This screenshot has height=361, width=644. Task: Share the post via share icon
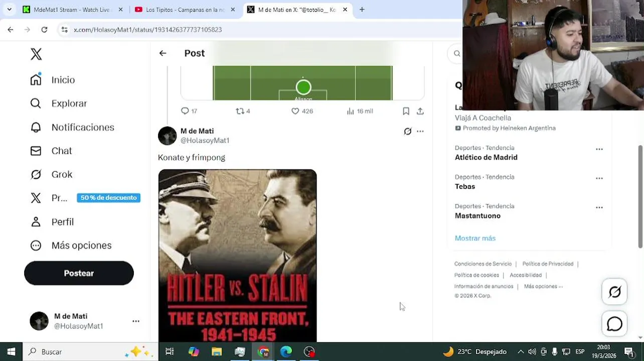[x=420, y=111]
